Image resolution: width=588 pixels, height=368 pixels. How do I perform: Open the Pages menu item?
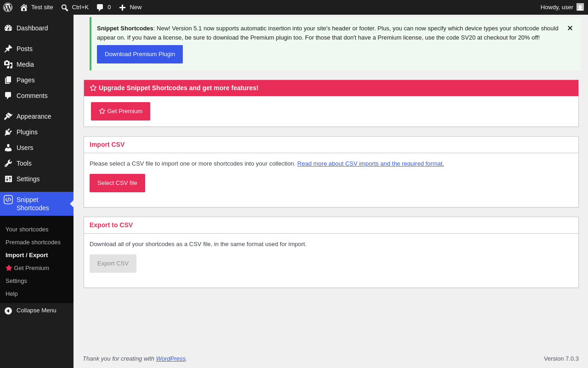coord(37,80)
